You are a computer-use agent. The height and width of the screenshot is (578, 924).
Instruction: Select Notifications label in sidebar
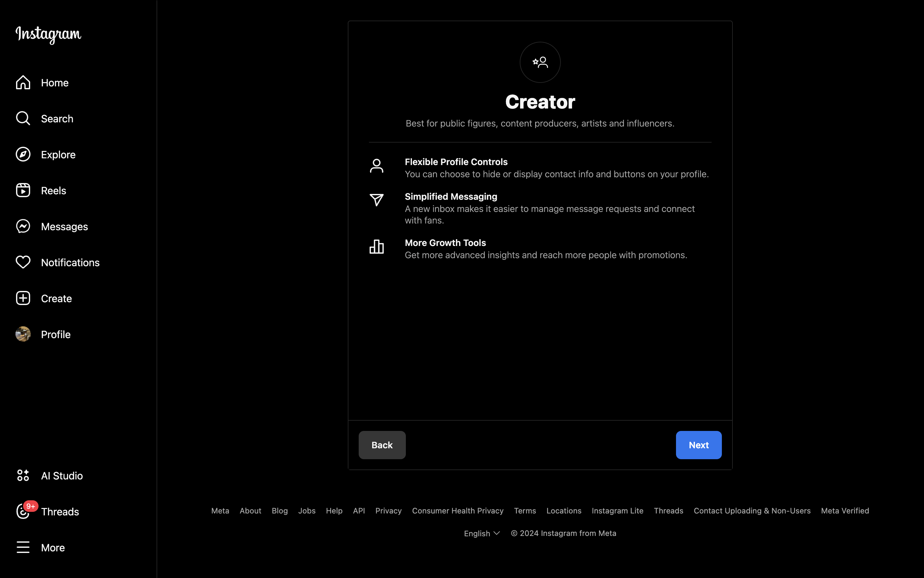pyautogui.click(x=70, y=263)
